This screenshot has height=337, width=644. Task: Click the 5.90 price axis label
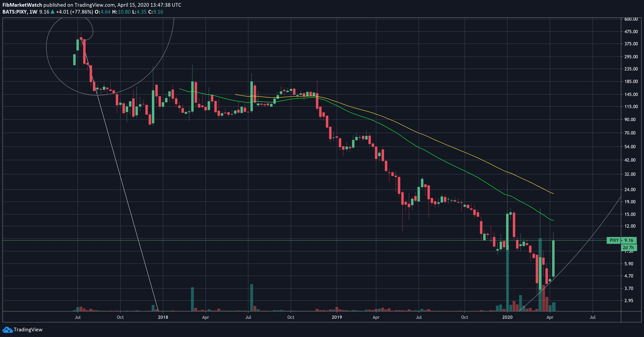[x=629, y=264]
